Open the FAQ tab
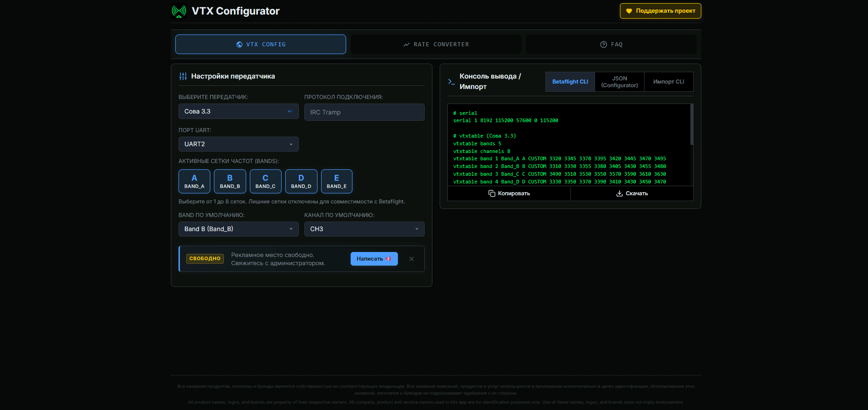The height and width of the screenshot is (410, 868). [x=611, y=44]
